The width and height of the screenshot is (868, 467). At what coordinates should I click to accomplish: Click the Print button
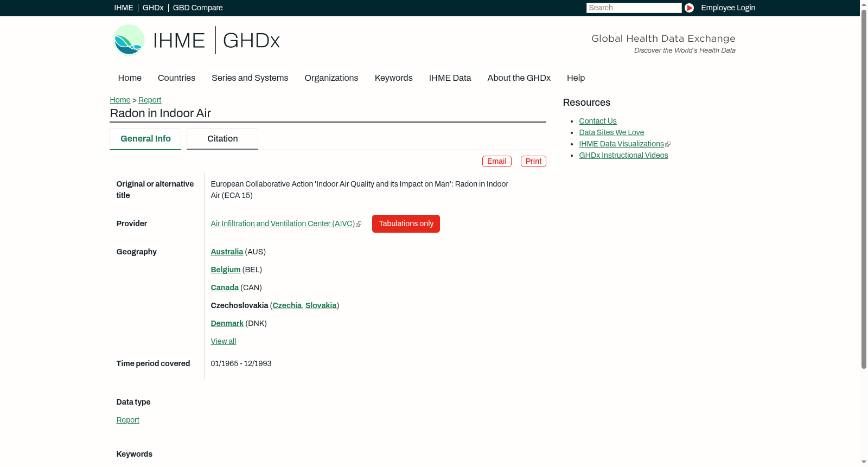[x=533, y=161]
